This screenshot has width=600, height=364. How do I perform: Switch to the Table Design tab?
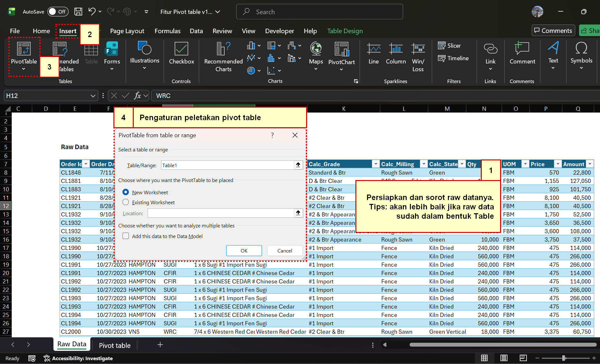coord(345,31)
